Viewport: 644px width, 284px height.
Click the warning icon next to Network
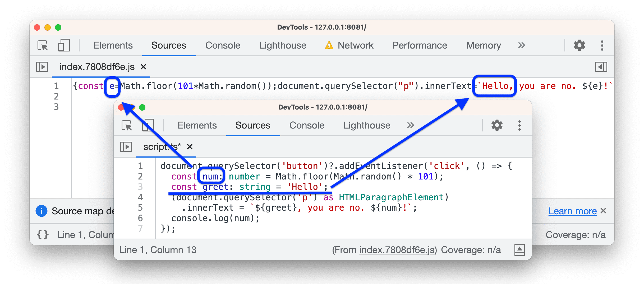pyautogui.click(x=329, y=45)
